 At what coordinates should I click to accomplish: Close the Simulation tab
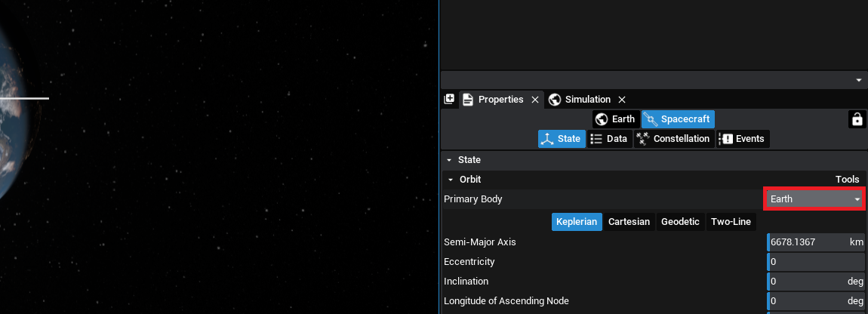coord(622,100)
